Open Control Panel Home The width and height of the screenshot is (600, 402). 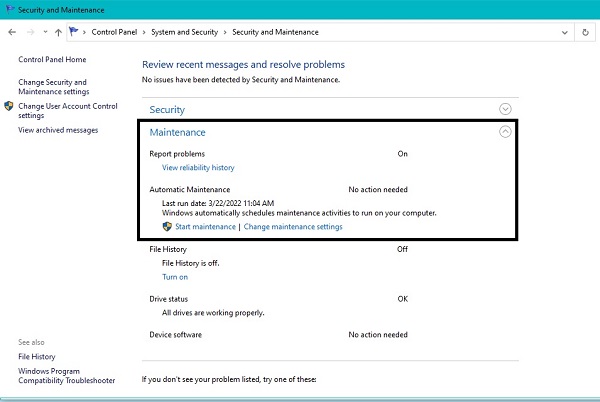(52, 59)
